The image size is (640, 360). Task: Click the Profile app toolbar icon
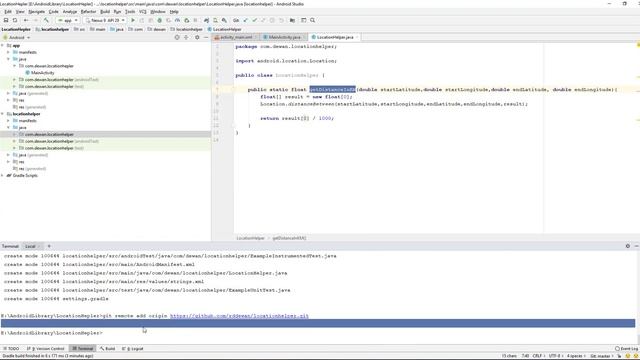click(177, 20)
